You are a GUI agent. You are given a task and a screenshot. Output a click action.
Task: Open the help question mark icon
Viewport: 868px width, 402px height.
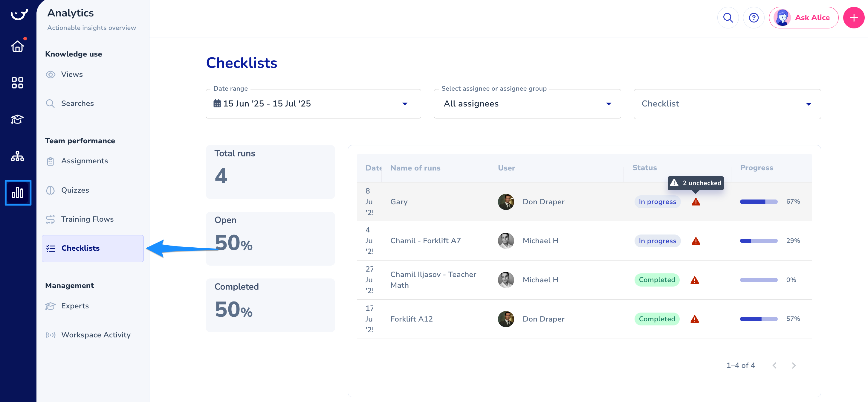tap(754, 18)
